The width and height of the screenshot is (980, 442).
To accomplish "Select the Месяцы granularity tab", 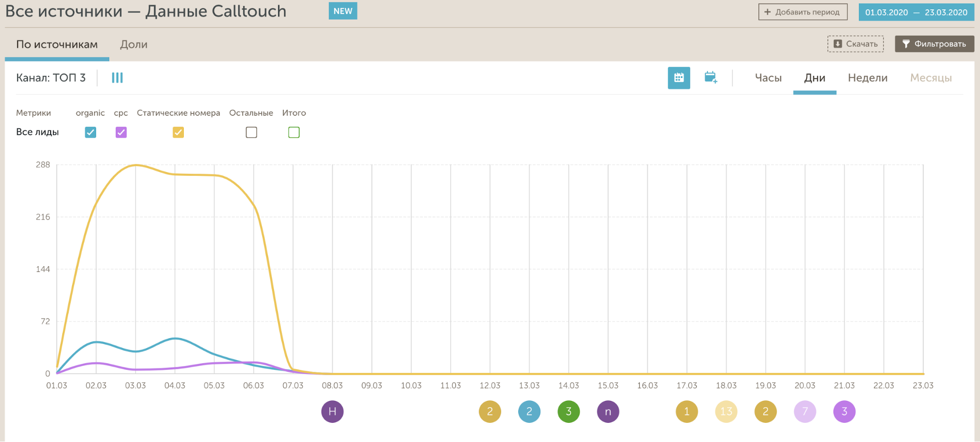I will tap(931, 78).
